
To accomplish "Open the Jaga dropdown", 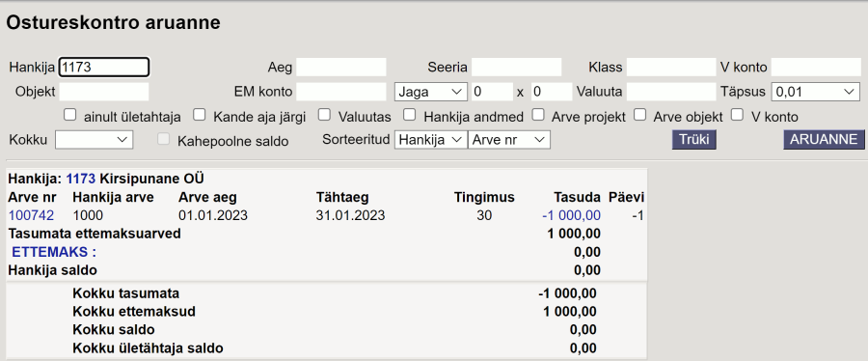I will (x=431, y=92).
